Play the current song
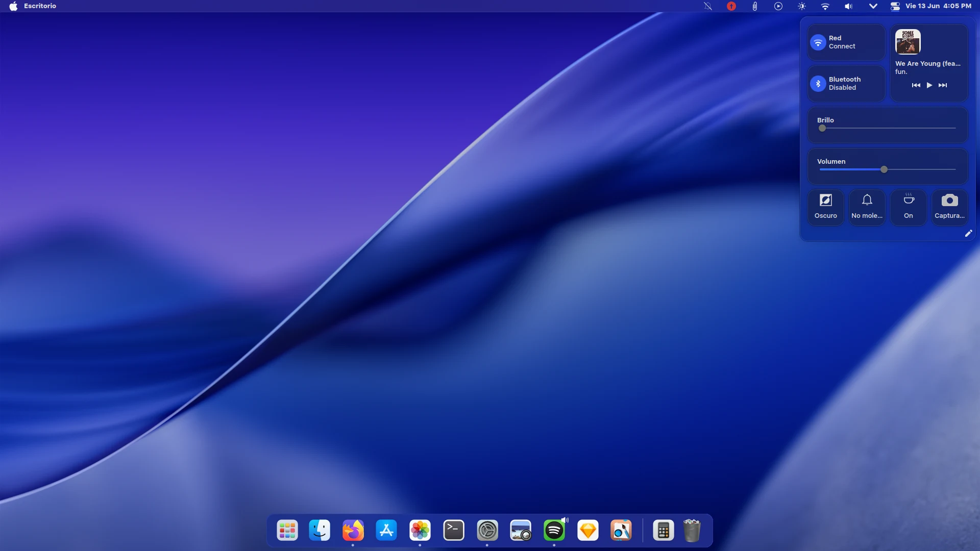 929,85
